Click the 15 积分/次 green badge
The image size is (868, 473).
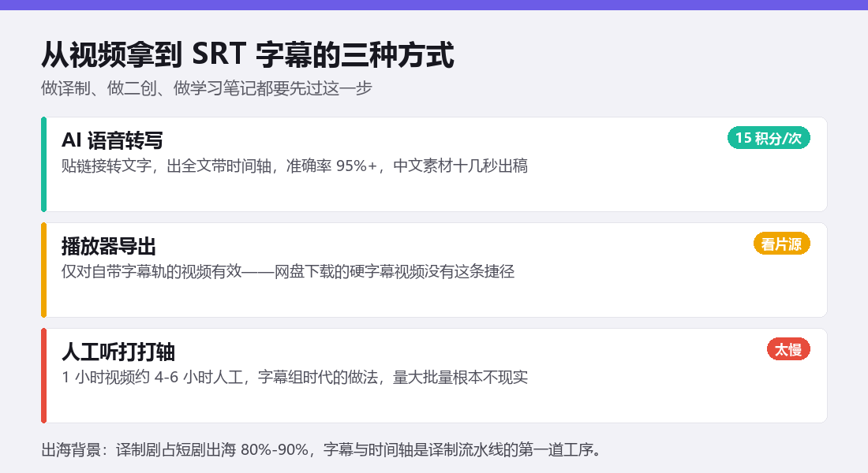click(x=769, y=138)
